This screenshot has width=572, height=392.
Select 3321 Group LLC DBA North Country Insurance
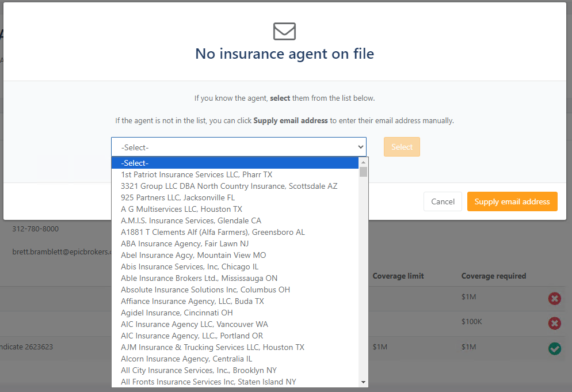coord(235,186)
